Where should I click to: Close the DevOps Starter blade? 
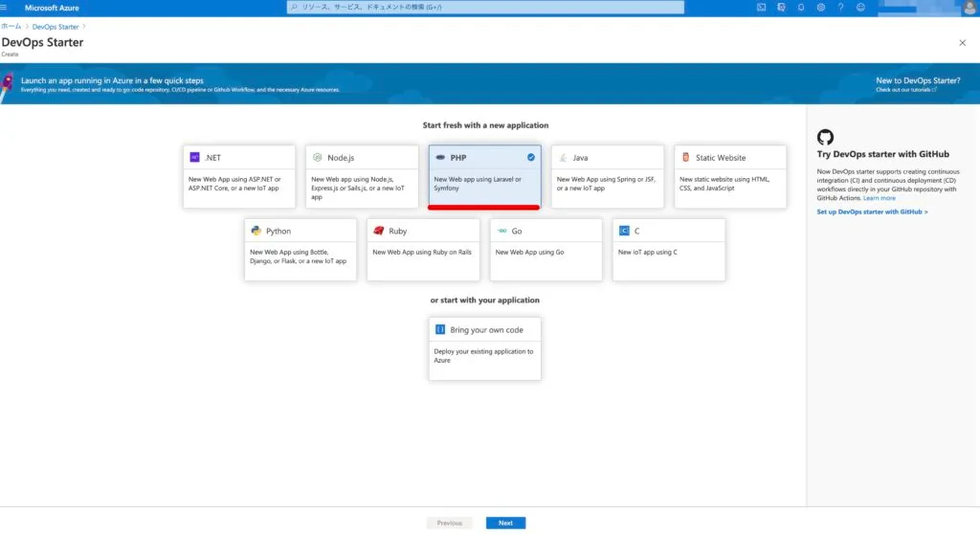(x=963, y=42)
